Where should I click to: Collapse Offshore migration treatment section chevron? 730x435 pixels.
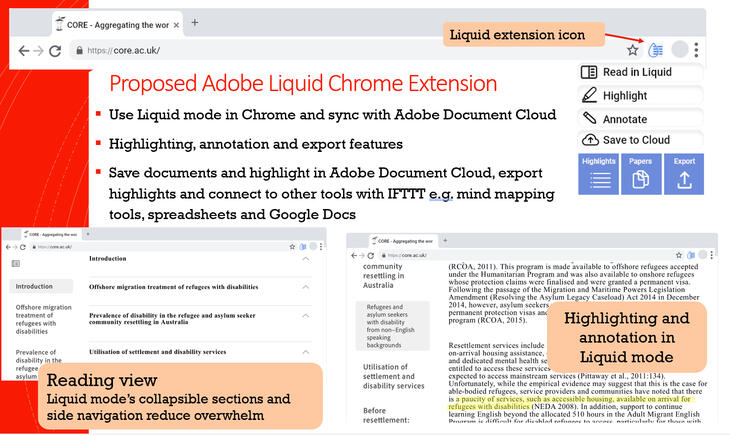305,287
